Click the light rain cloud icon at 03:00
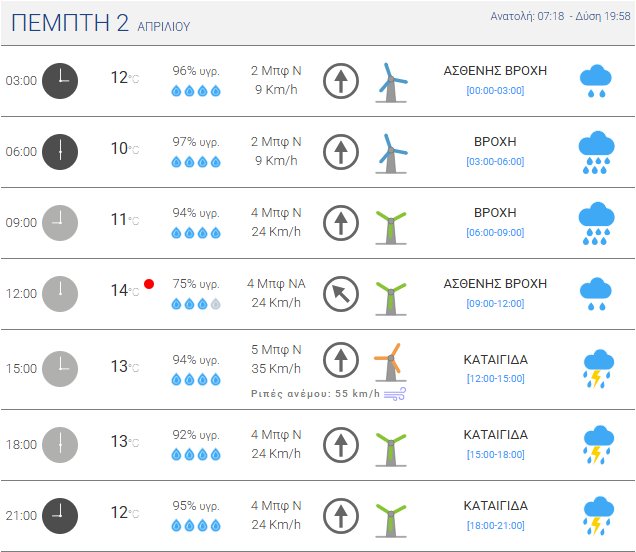The width and height of the screenshot is (636, 552). pyautogui.click(x=597, y=80)
